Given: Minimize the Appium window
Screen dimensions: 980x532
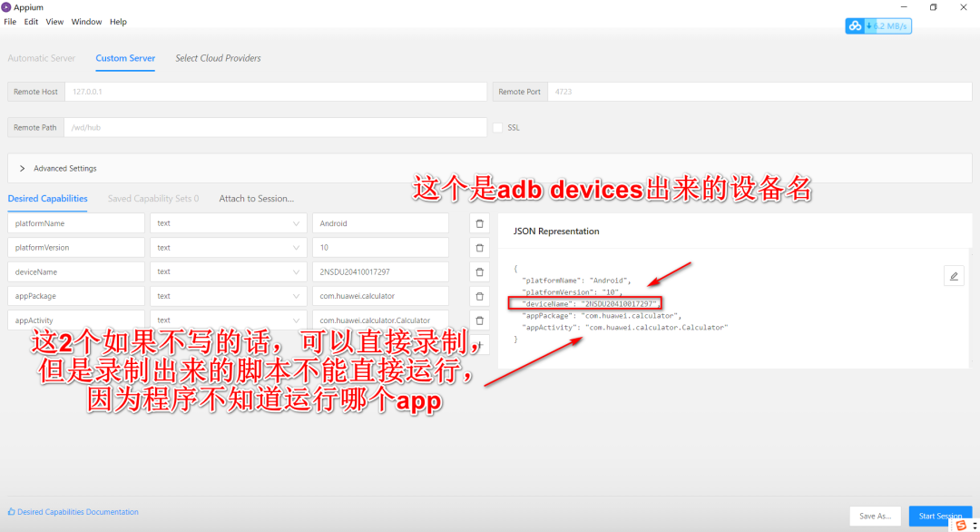Looking at the screenshot, I should [x=904, y=7].
